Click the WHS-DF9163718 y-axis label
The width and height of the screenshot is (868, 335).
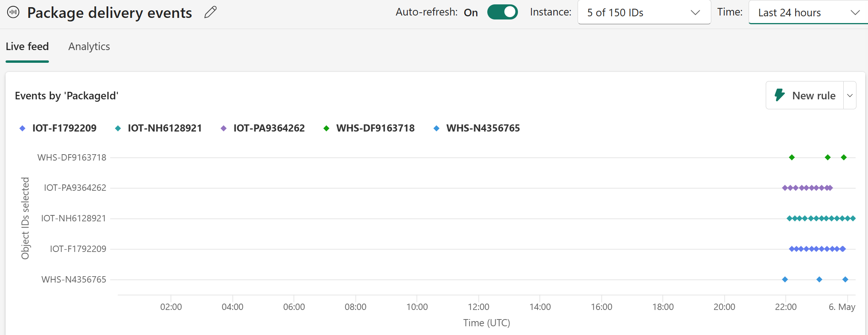[x=72, y=157]
